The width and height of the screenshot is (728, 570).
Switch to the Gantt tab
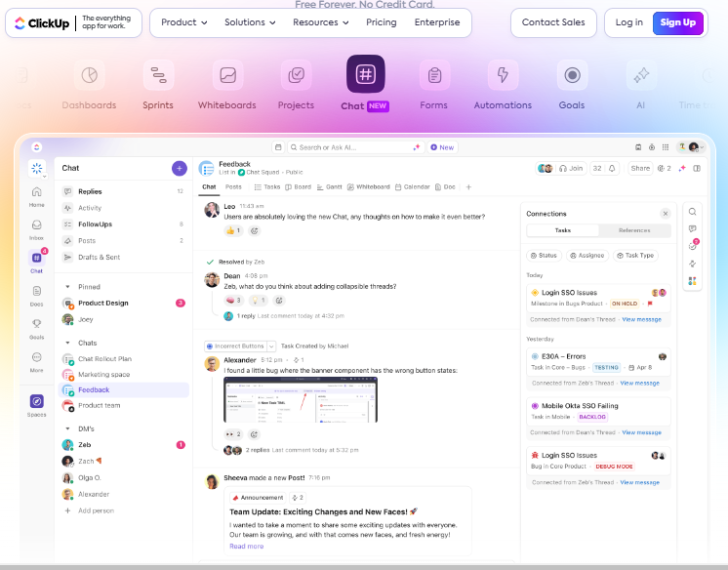click(329, 186)
